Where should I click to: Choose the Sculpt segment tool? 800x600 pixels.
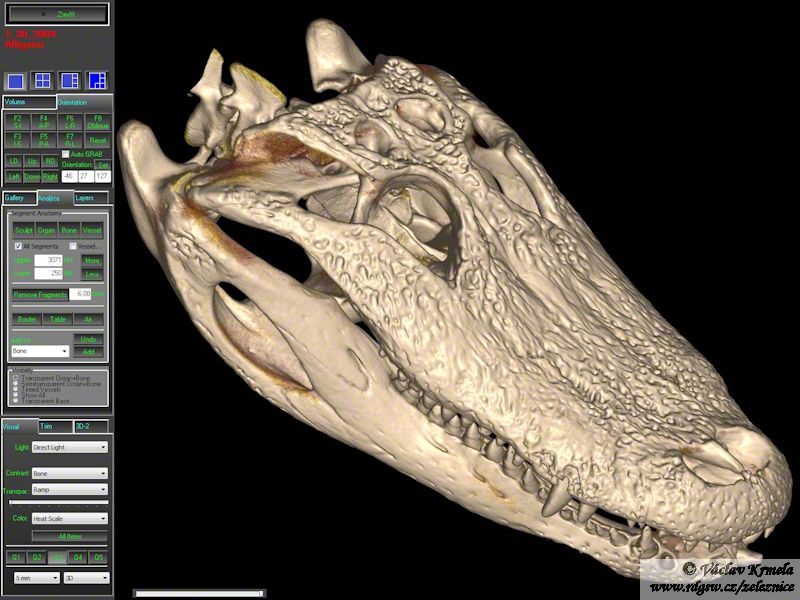coord(23,230)
